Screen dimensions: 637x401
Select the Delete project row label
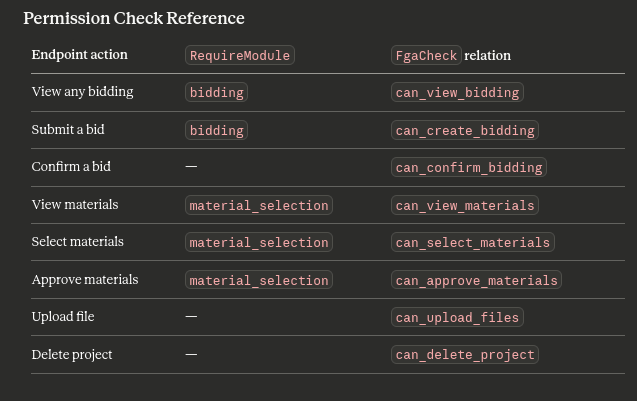pos(72,355)
